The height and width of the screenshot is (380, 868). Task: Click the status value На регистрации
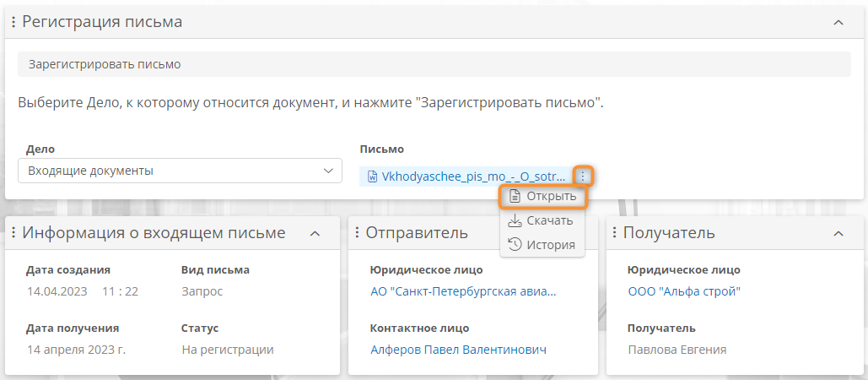(228, 350)
